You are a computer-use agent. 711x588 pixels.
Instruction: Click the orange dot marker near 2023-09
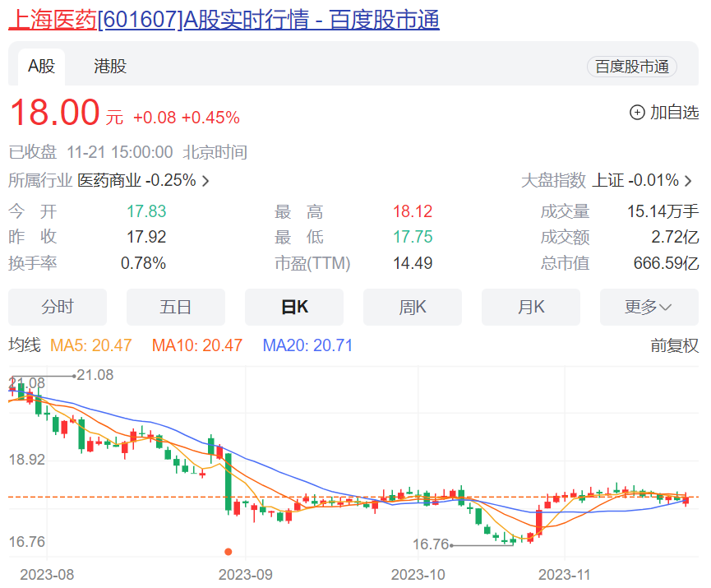[x=229, y=552]
